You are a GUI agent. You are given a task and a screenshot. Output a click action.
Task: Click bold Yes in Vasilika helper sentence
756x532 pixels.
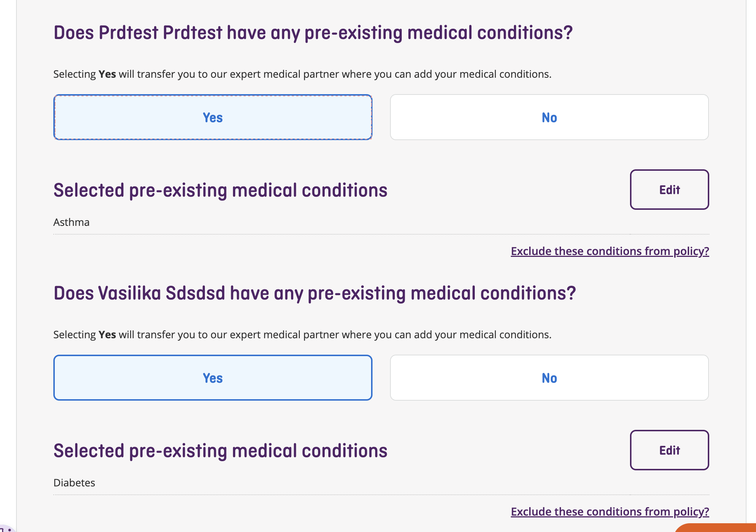[107, 335]
